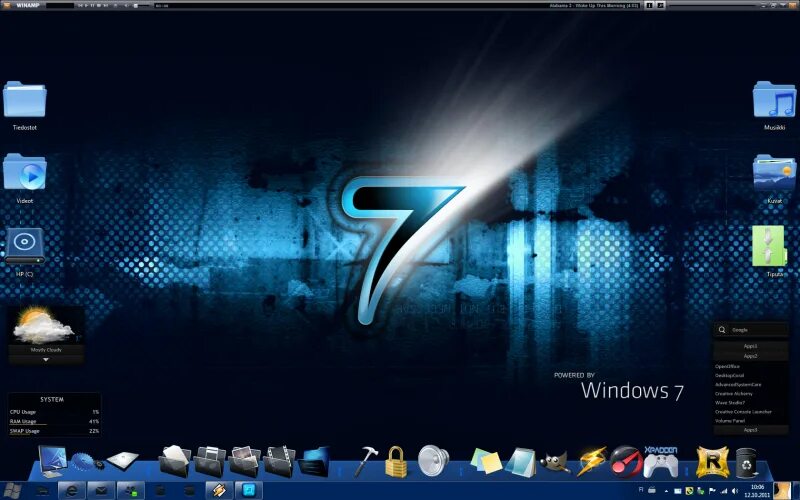Open the Action Center flag tray icon

713,492
